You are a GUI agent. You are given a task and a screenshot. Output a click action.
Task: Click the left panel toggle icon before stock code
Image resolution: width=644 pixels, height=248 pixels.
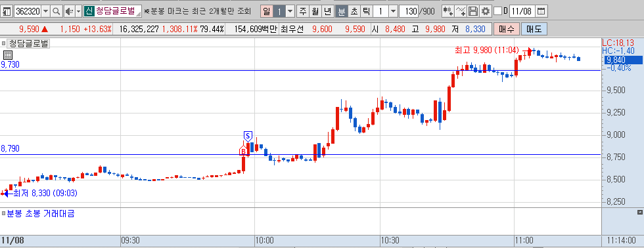point(7,11)
